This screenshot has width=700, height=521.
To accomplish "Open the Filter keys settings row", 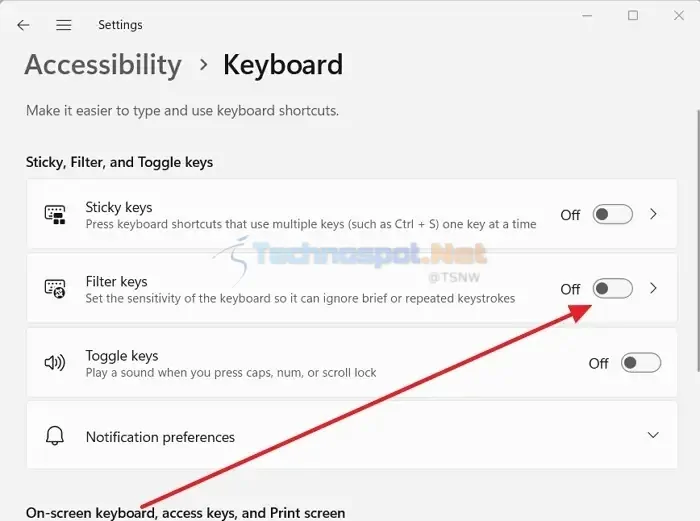I will click(x=352, y=288).
